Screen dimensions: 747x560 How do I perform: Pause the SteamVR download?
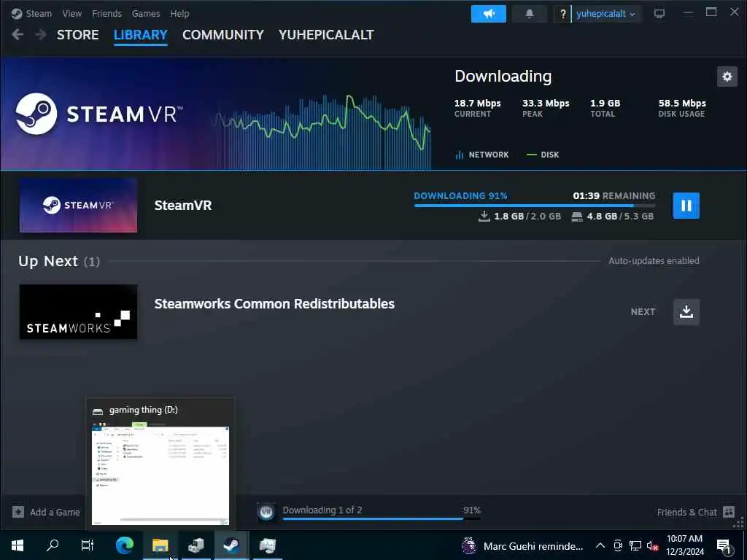coord(686,206)
